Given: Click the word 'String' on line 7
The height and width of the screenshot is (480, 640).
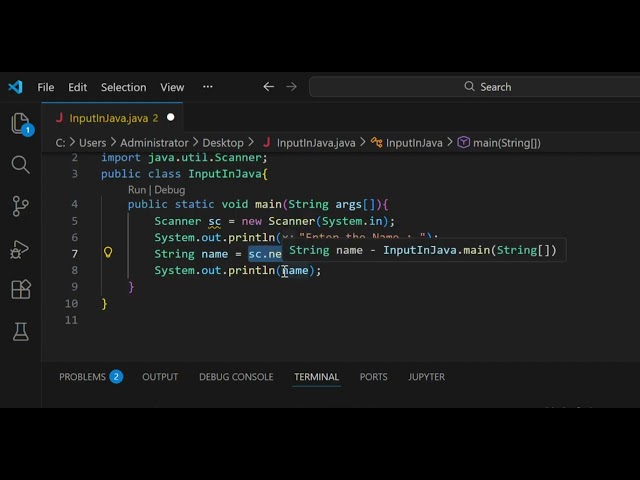Looking at the screenshot, I should tap(174, 254).
